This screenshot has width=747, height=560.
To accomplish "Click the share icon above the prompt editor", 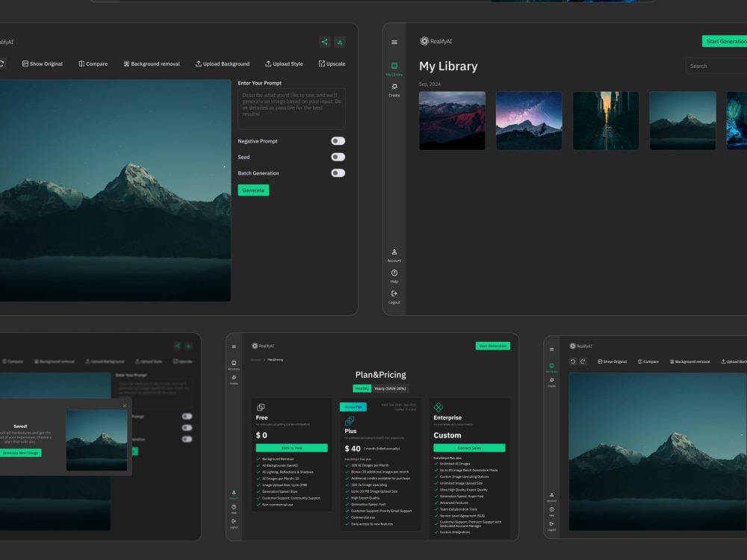I will [324, 42].
